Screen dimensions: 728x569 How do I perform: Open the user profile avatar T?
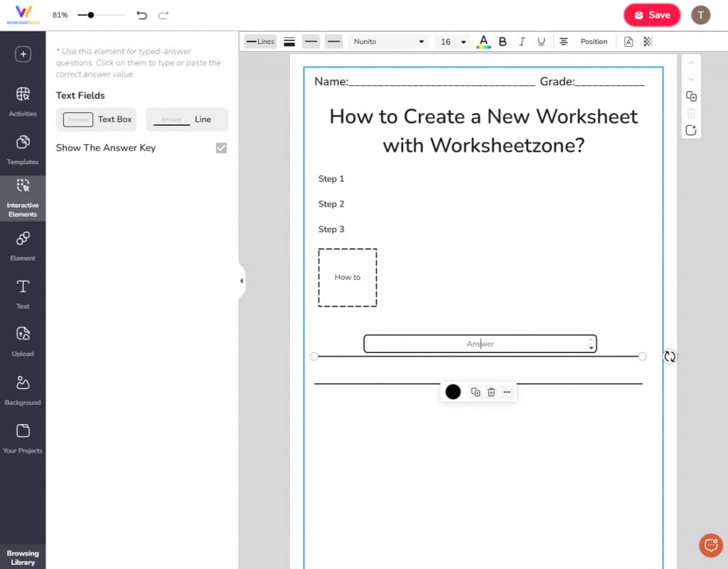pos(700,15)
